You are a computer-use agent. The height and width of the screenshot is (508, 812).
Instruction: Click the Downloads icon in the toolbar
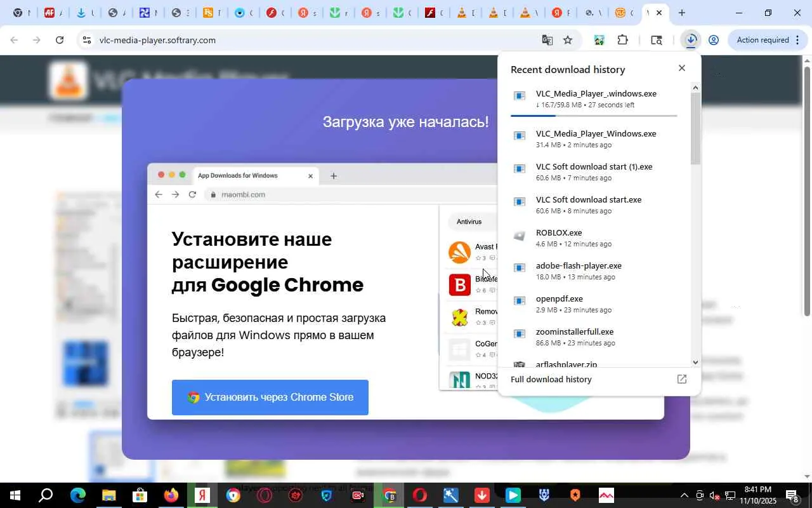(x=691, y=40)
